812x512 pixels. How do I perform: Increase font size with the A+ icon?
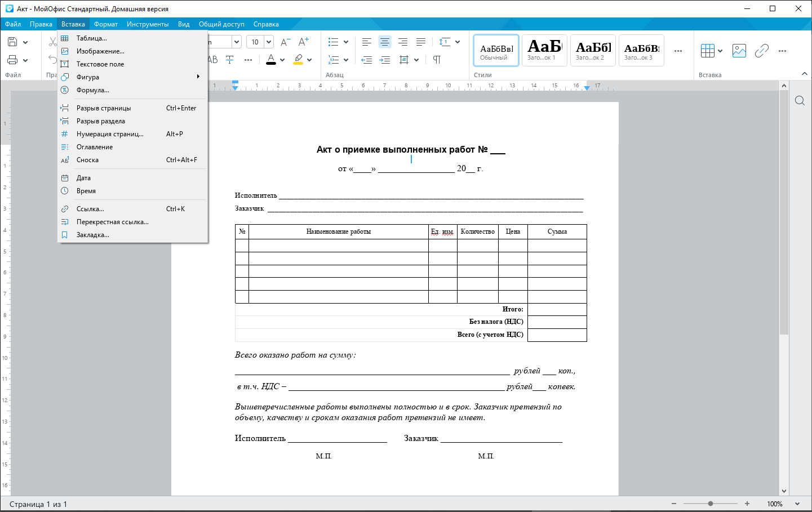pyautogui.click(x=304, y=42)
